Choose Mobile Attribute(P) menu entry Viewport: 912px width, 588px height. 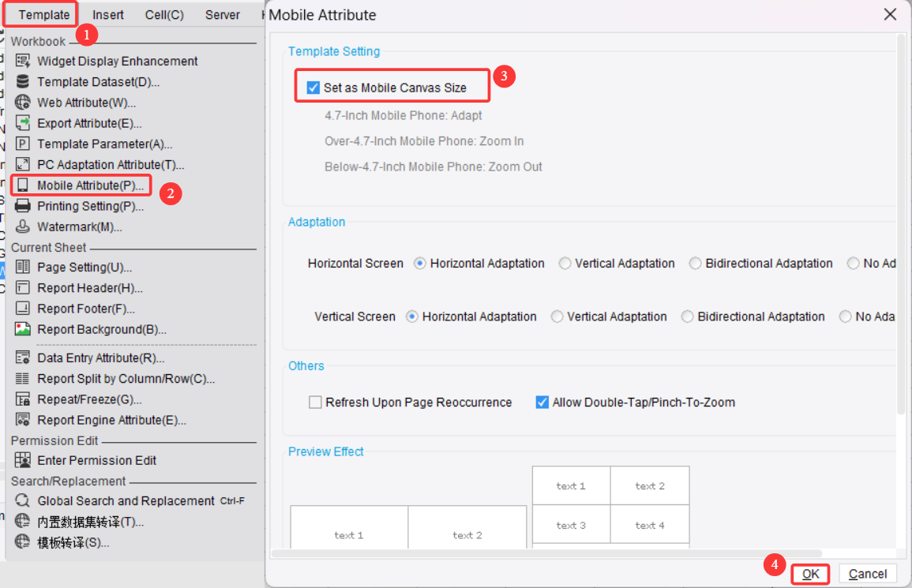point(90,185)
